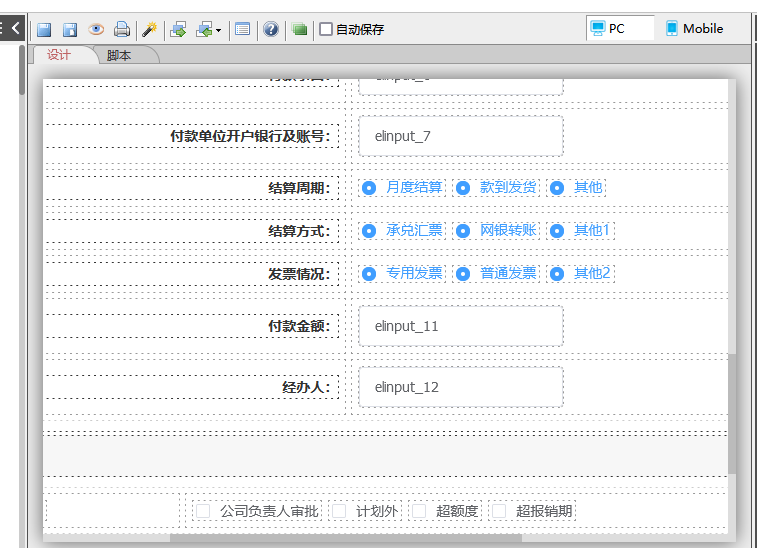This screenshot has height=548, width=757.
Task: Collapse the left panel with chevron arrow
Action: pyautogui.click(x=16, y=28)
